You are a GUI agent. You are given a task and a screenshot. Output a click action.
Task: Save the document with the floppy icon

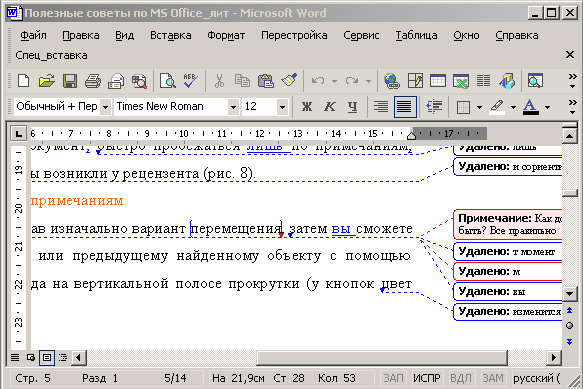[70, 80]
